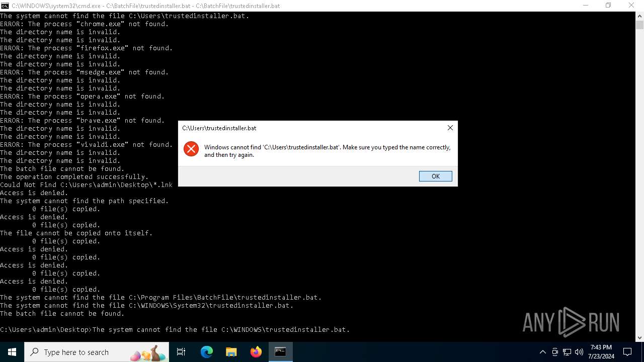Image resolution: width=644 pixels, height=362 pixels.
Task: Click the console vertical scrollbar thumb
Action: (x=639, y=25)
